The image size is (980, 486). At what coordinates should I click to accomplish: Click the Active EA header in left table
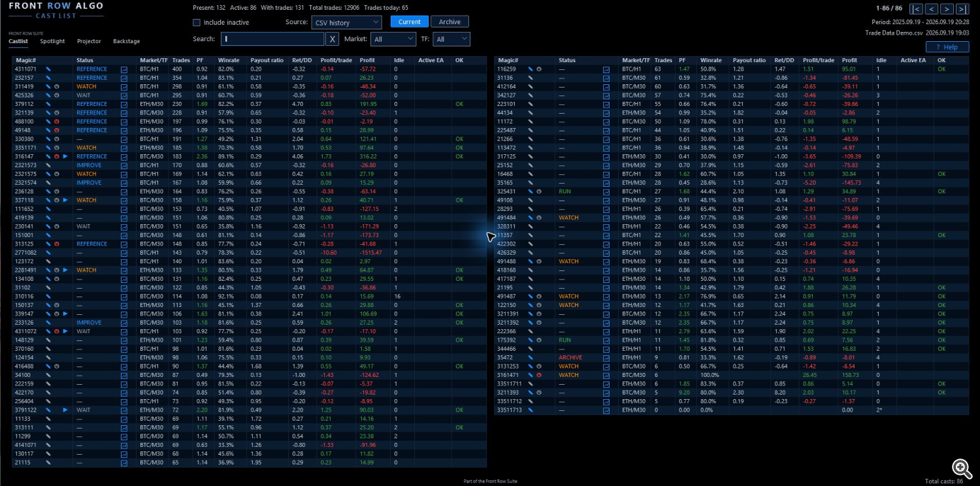(x=431, y=60)
